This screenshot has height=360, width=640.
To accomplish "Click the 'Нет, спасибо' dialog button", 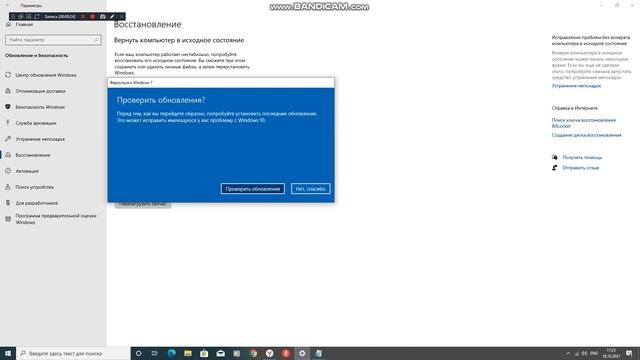I will 311,189.
